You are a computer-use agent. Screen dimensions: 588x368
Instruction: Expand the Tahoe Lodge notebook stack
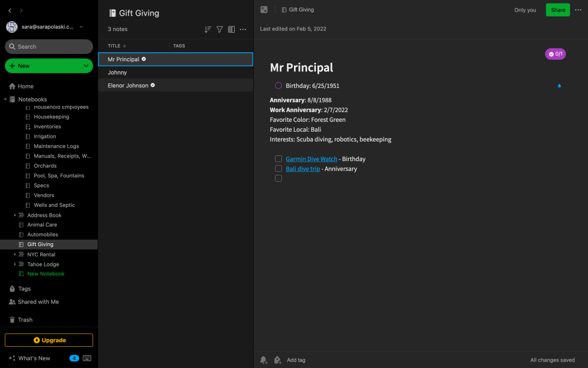click(x=15, y=264)
